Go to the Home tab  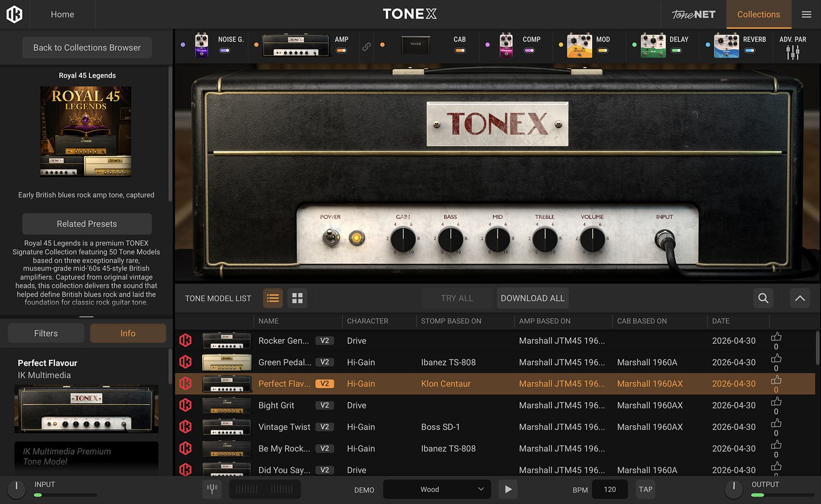point(62,14)
